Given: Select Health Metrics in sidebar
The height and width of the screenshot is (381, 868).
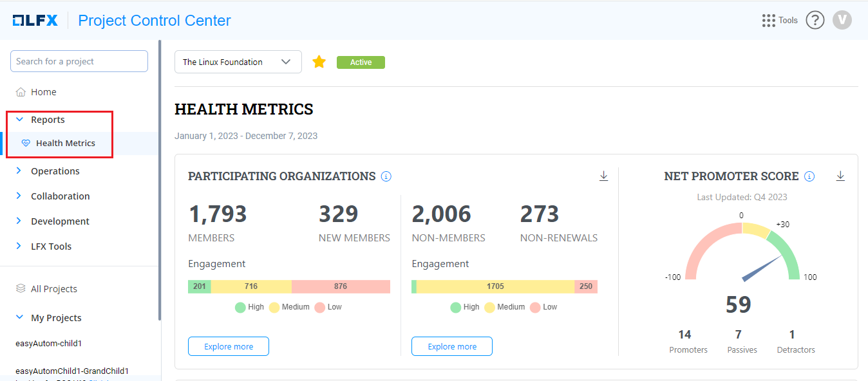Looking at the screenshot, I should tap(65, 143).
